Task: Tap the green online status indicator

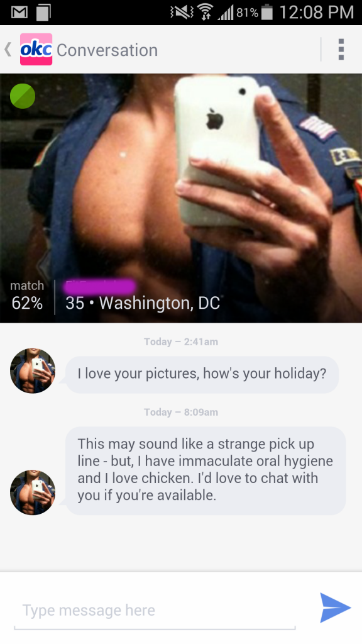Action: tap(23, 96)
